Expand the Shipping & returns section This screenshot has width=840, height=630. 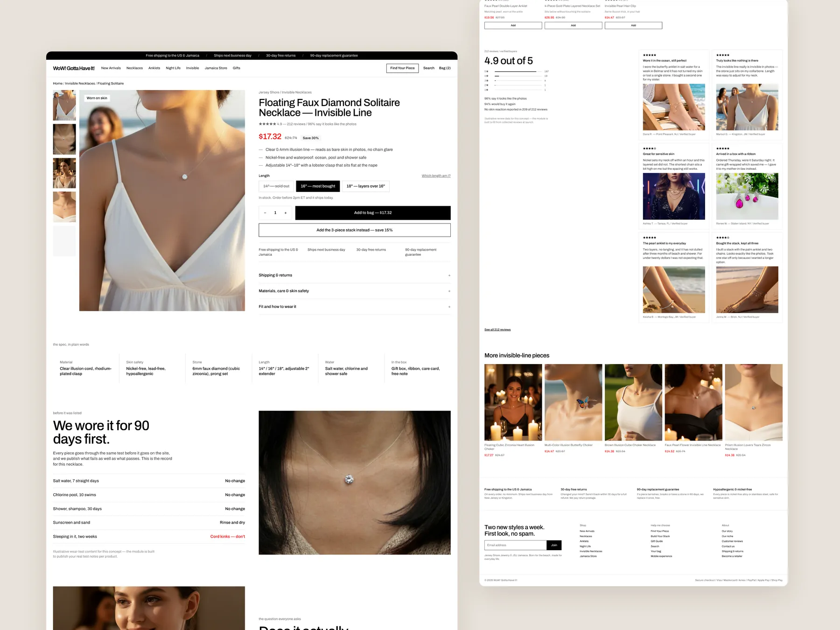click(x=355, y=275)
